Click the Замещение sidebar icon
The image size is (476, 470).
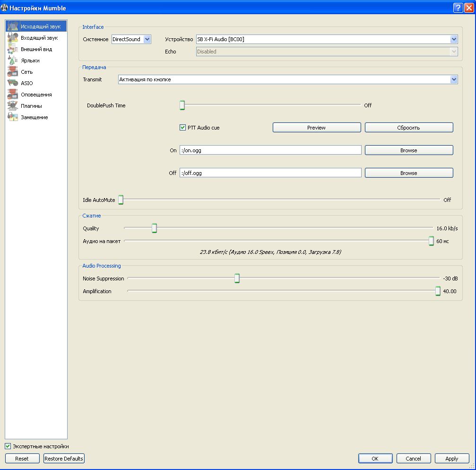point(13,118)
